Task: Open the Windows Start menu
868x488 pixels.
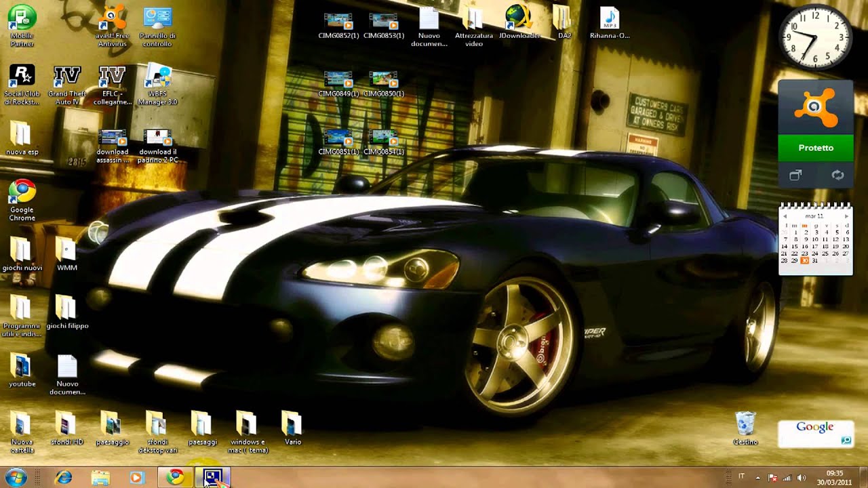Action: (15, 477)
